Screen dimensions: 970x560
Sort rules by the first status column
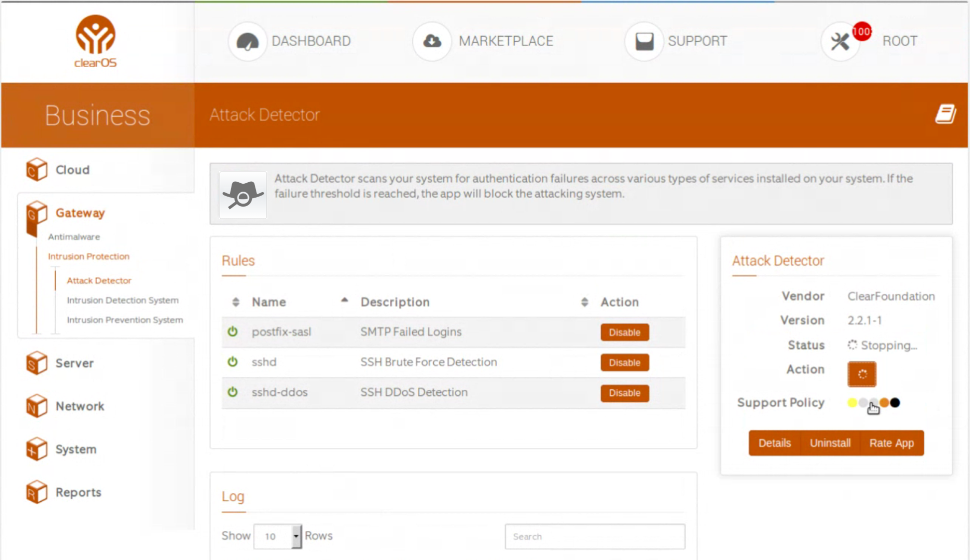click(236, 302)
